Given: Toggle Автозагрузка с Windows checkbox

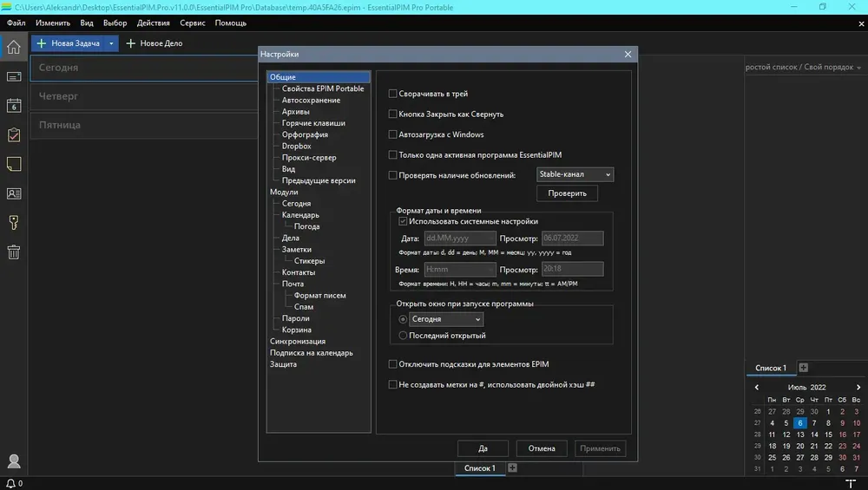Looking at the screenshot, I should click(x=392, y=134).
